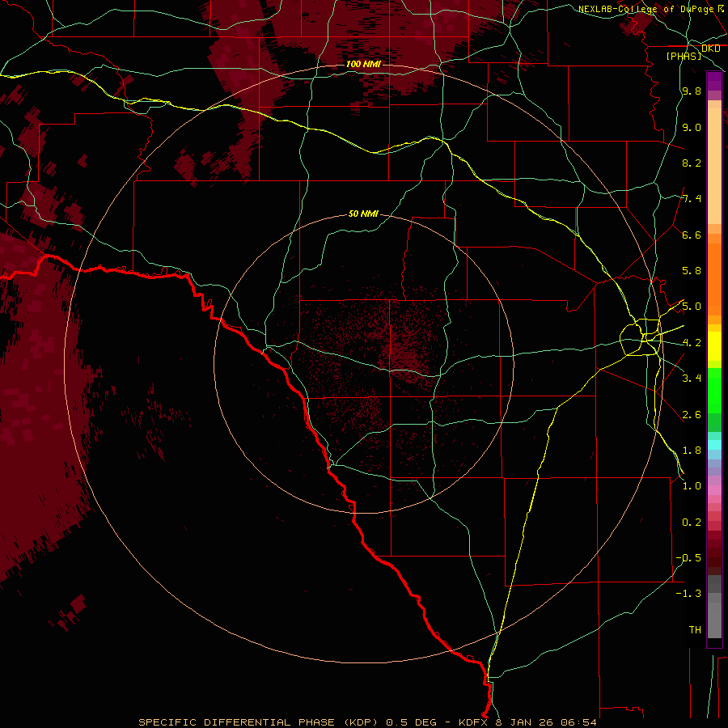
Task: Click the KDFX radar site ID in the footer
Action: point(473,722)
